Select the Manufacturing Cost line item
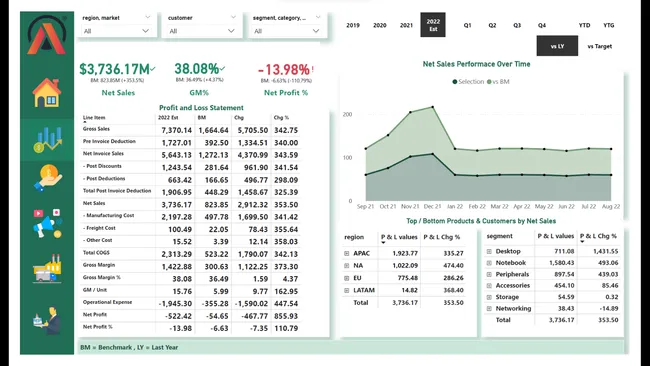 109,216
